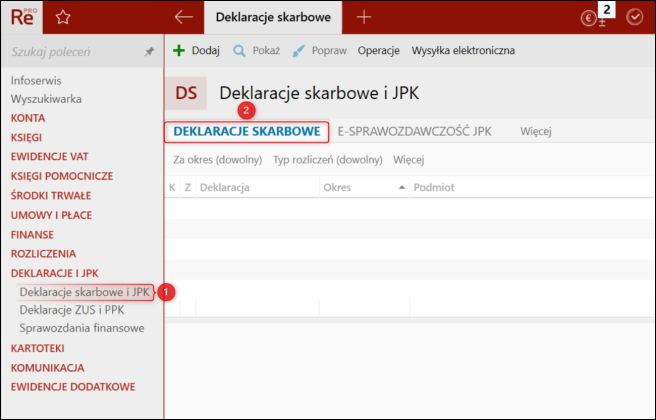Open Wyszukiwarka in the sidebar
This screenshot has height=420, width=656.
pos(46,99)
